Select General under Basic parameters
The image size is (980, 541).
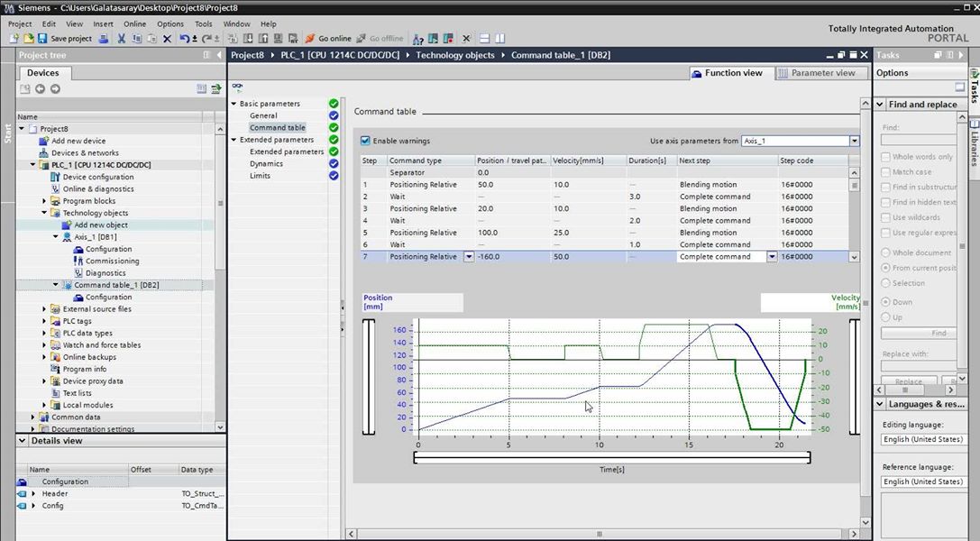(263, 115)
